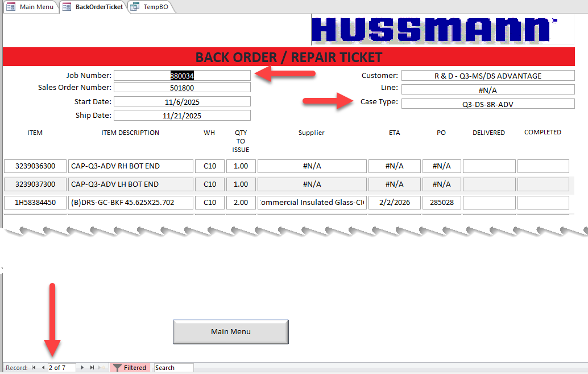The image size is (588, 374).
Task: Click WH cell C10 in the 3239036300 row
Action: pos(210,166)
